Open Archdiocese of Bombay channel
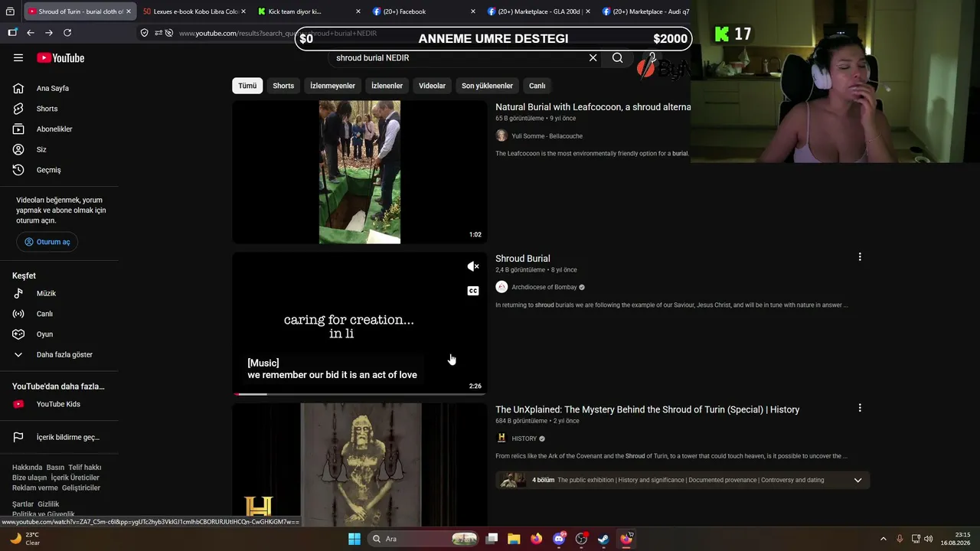The width and height of the screenshot is (980, 551). [x=544, y=287]
